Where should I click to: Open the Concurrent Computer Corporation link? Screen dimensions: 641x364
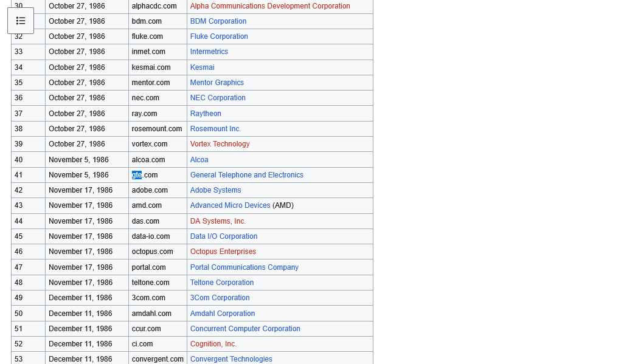(245, 329)
